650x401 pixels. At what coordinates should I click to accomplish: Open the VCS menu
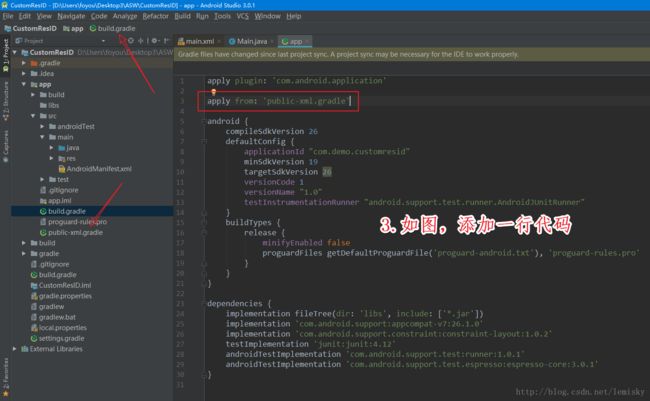point(243,16)
